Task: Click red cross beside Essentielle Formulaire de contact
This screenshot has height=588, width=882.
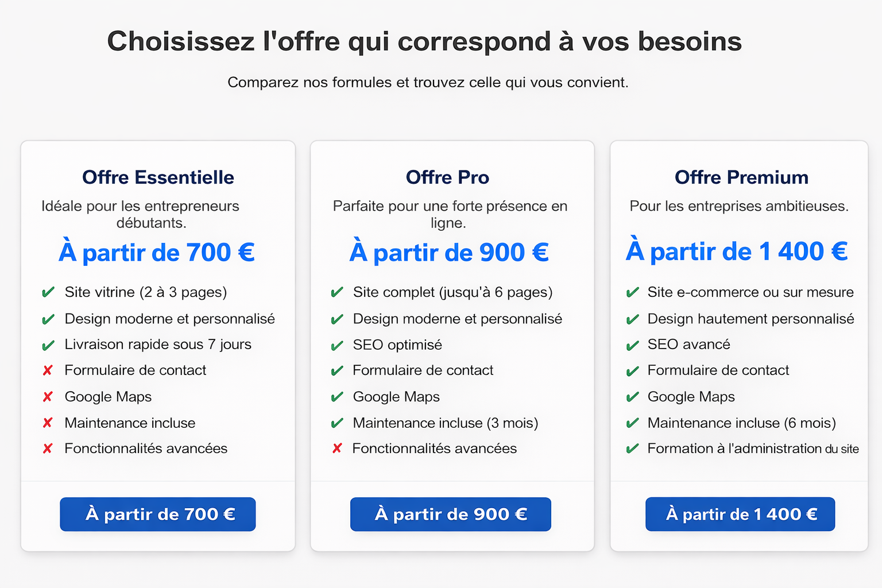Action: pyautogui.click(x=48, y=370)
